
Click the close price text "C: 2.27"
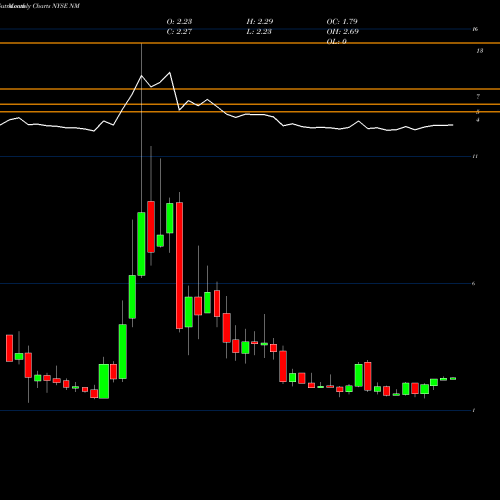click(x=179, y=32)
